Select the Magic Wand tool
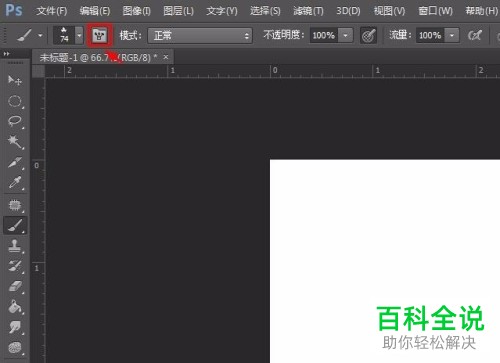This screenshot has height=363, width=500. tap(15, 142)
